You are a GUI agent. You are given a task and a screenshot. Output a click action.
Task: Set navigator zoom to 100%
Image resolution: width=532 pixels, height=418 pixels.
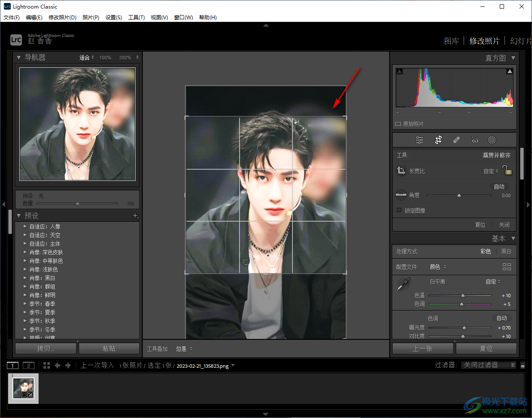click(x=105, y=58)
